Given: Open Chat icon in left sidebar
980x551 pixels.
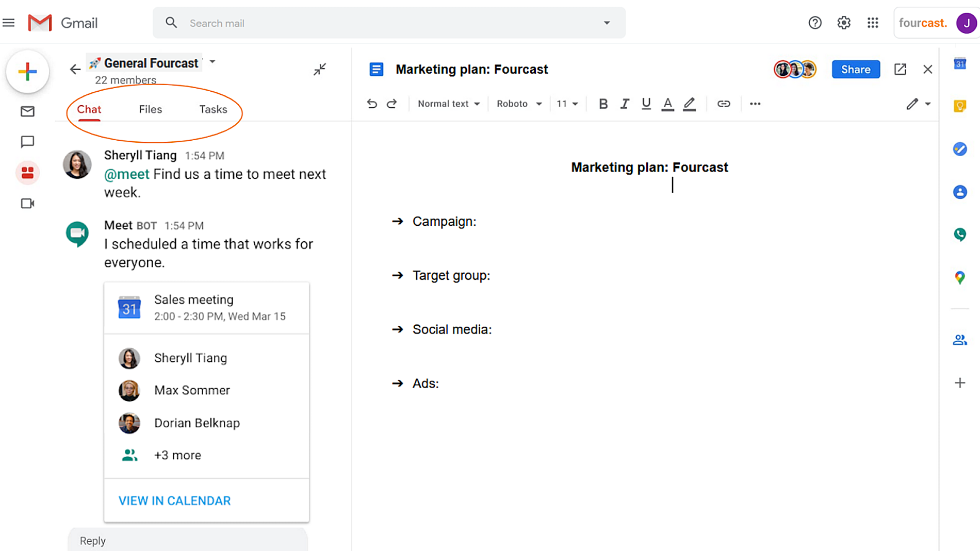Looking at the screenshot, I should (x=27, y=142).
